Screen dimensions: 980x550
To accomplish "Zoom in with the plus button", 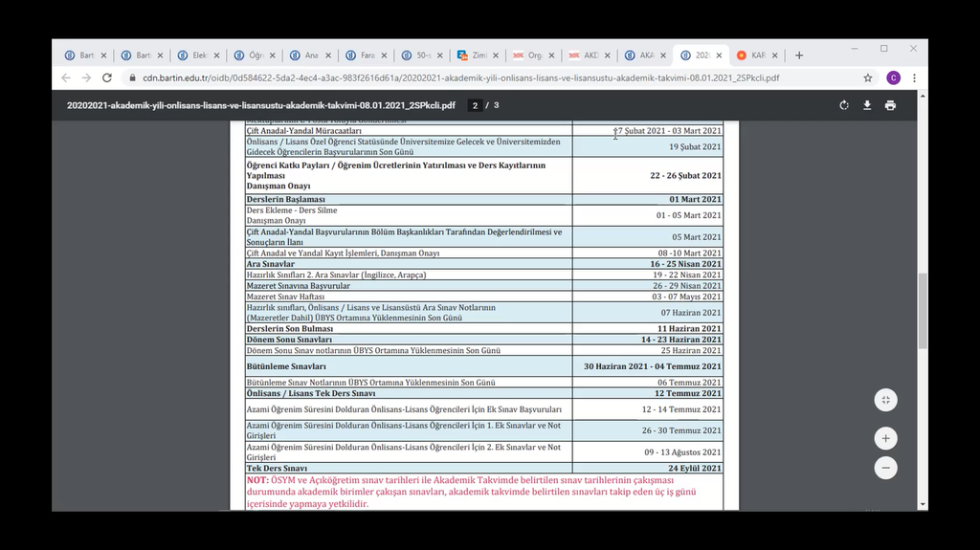I will click(885, 439).
